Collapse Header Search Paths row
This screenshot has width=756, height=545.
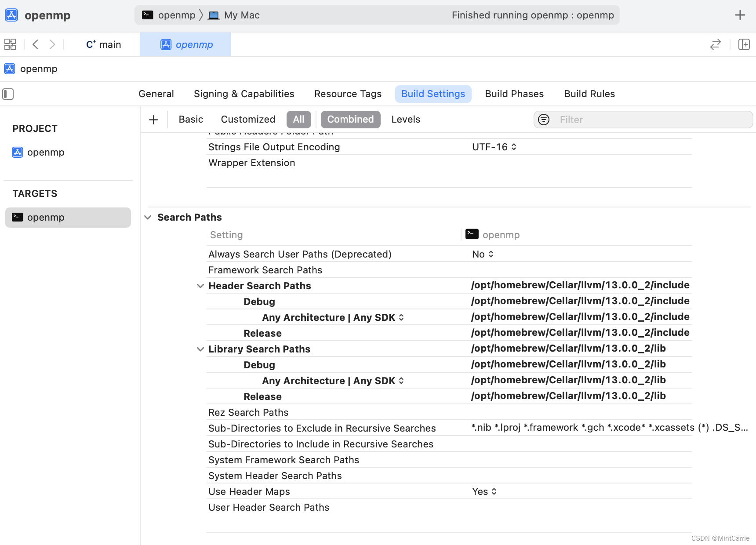(x=200, y=286)
